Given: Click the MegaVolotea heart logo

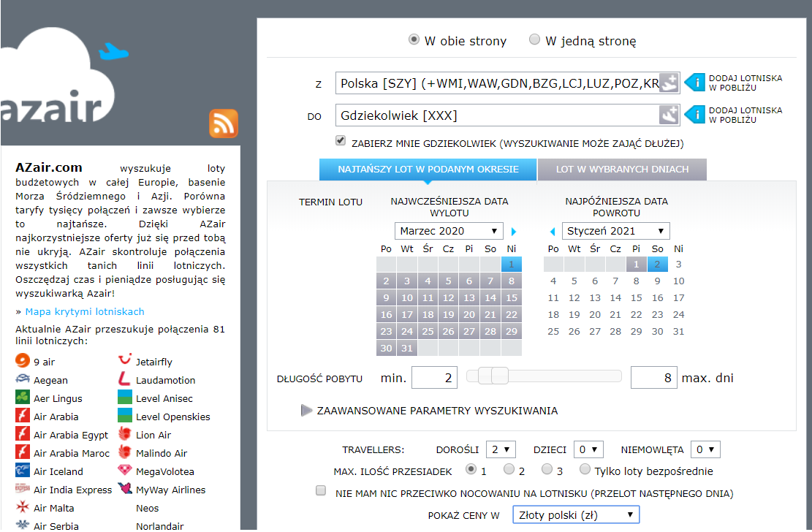Looking at the screenshot, I should 125,470.
